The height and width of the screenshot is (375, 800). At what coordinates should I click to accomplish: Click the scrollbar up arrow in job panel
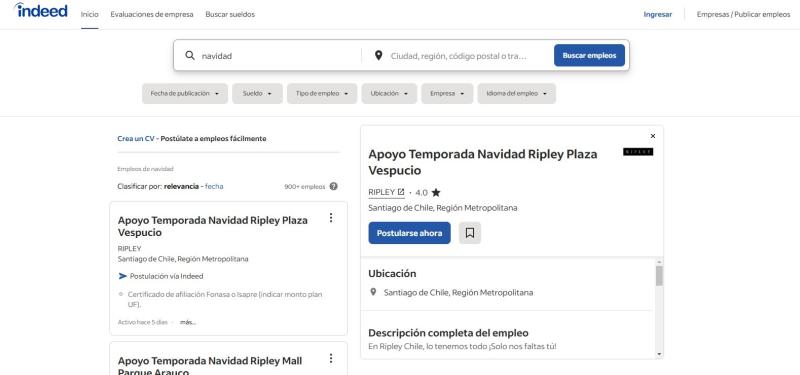659,262
